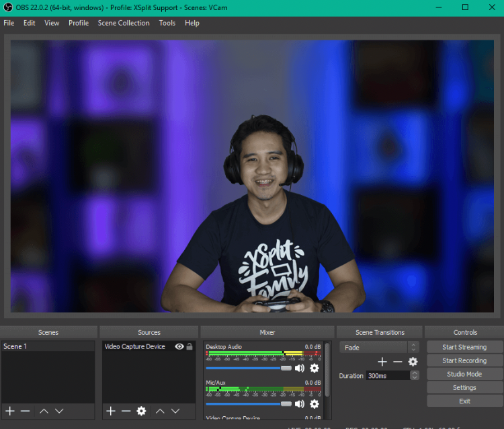Click the OBS logo in title bar
This screenshot has height=429, width=504.
(7, 7)
